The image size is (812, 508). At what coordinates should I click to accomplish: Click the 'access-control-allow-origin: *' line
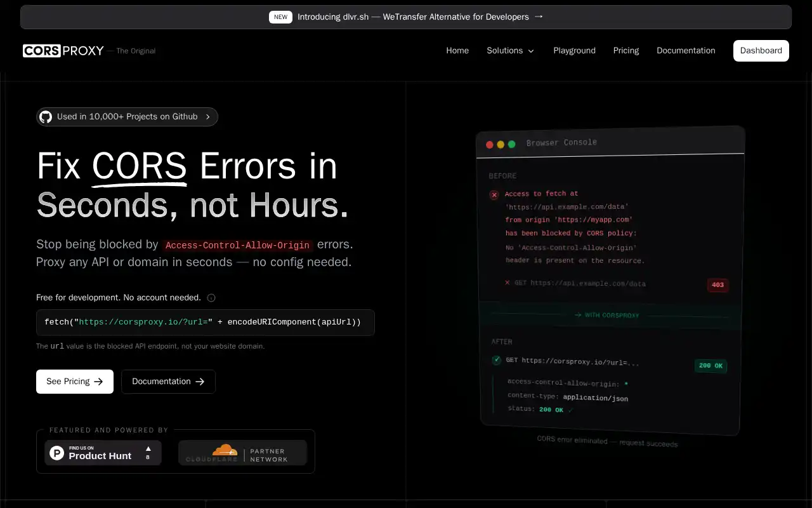(568, 383)
